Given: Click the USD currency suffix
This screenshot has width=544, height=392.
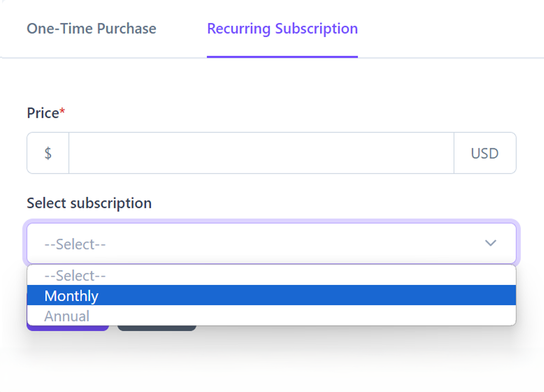Looking at the screenshot, I should [484, 153].
